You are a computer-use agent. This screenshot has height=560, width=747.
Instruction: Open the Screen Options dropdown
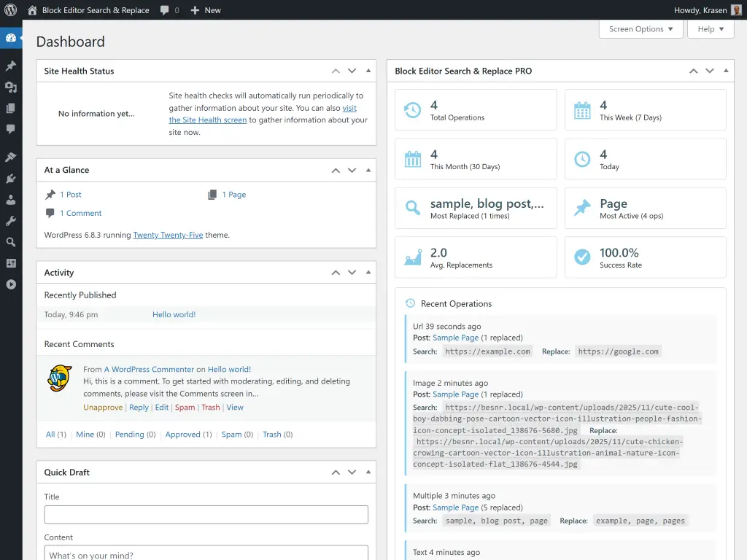point(640,29)
